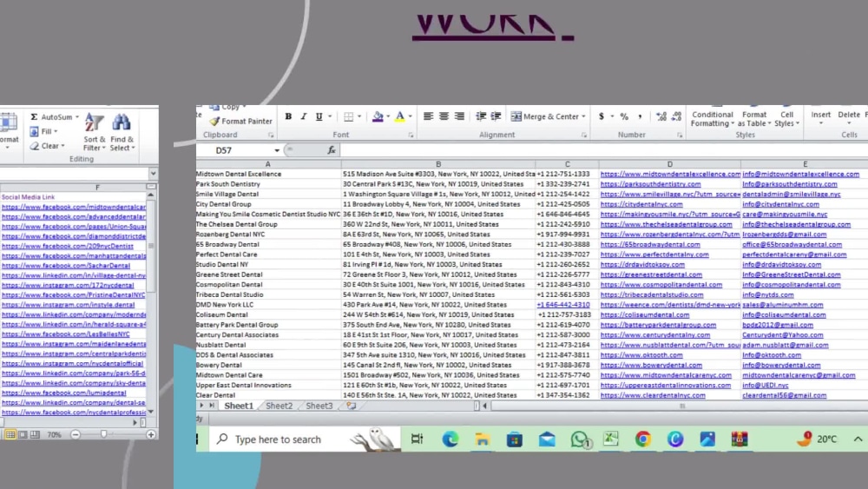The image size is (868, 489).
Task: Click the AutoSum sigma button
Action: pyautogui.click(x=54, y=117)
